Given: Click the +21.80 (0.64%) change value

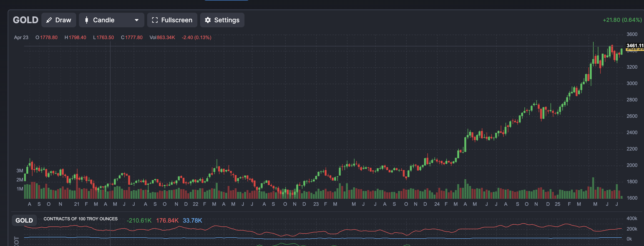Looking at the screenshot, I should tap(622, 20).
